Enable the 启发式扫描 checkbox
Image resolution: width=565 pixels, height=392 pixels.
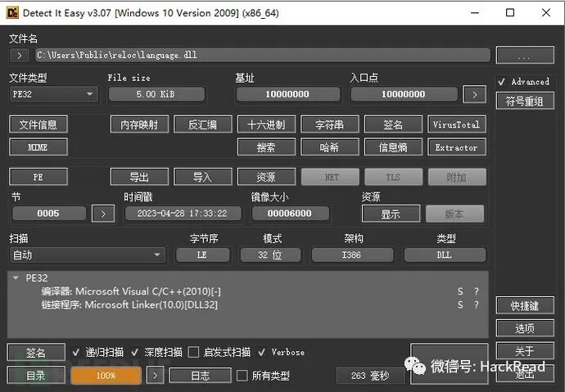pyautogui.click(x=193, y=352)
